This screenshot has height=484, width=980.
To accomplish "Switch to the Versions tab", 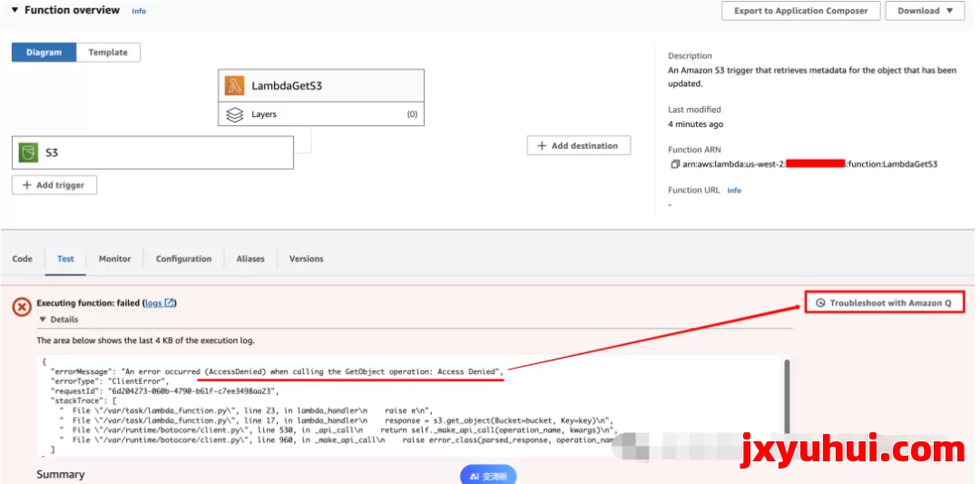I will [307, 258].
